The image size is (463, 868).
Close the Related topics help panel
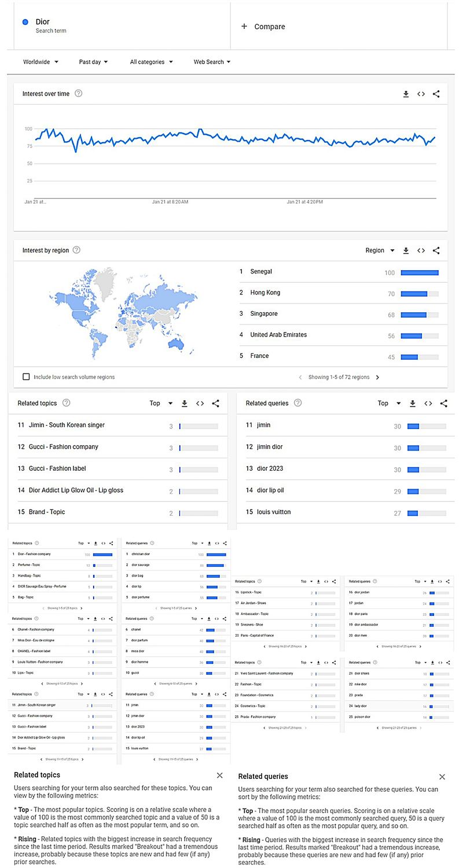click(x=219, y=775)
